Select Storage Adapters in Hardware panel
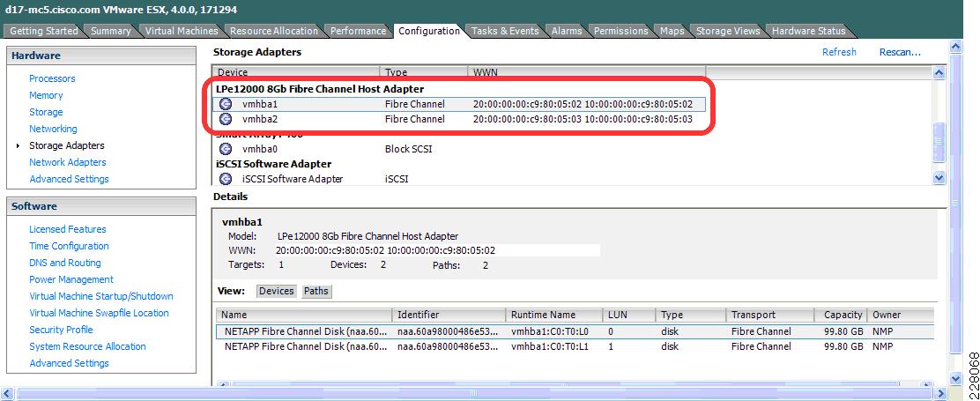This screenshot has height=401, width=980. pyautogui.click(x=67, y=145)
